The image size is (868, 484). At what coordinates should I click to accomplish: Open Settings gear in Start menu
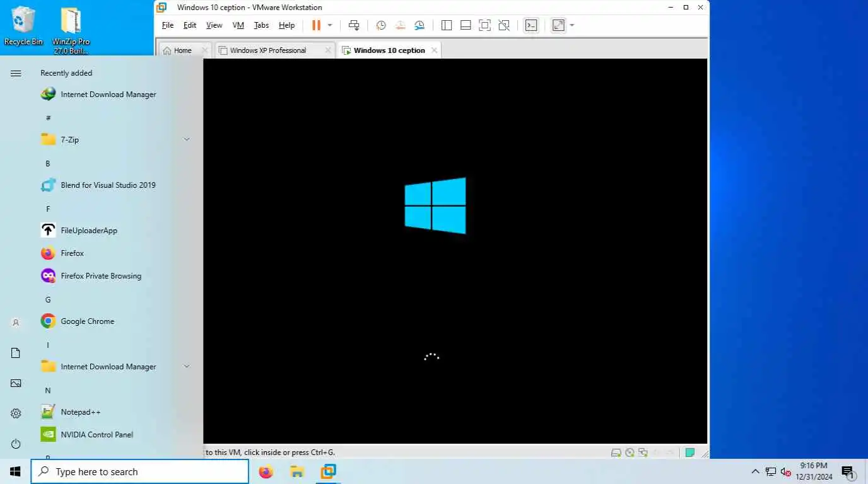16,413
